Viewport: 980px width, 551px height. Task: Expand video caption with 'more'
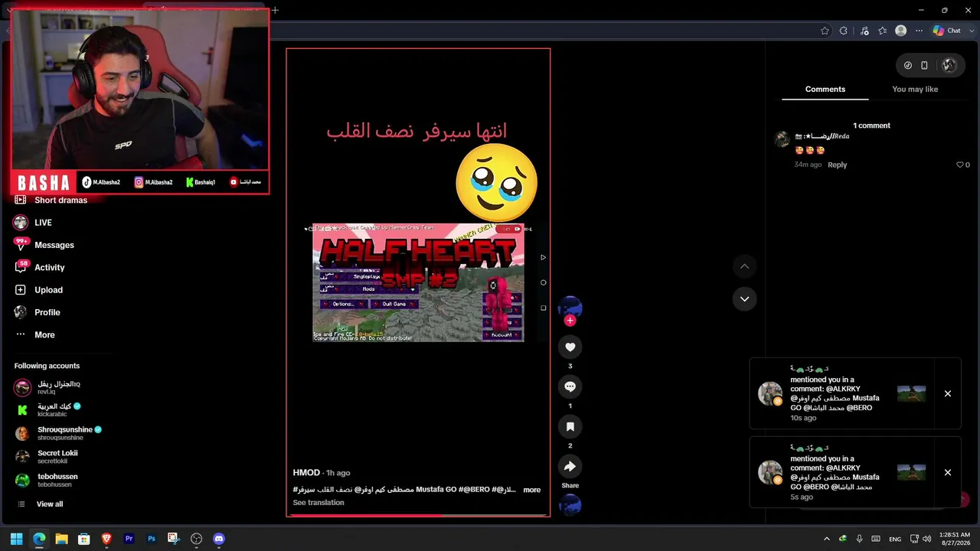coord(532,490)
